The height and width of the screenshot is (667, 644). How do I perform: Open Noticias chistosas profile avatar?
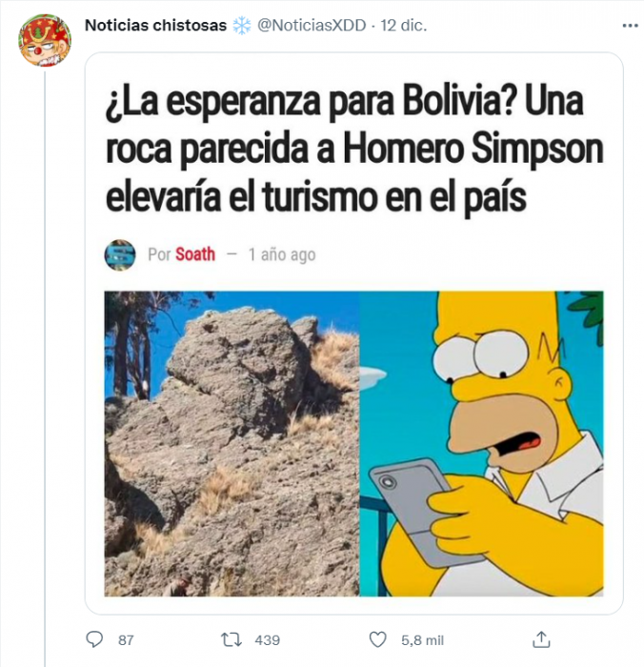(45, 40)
